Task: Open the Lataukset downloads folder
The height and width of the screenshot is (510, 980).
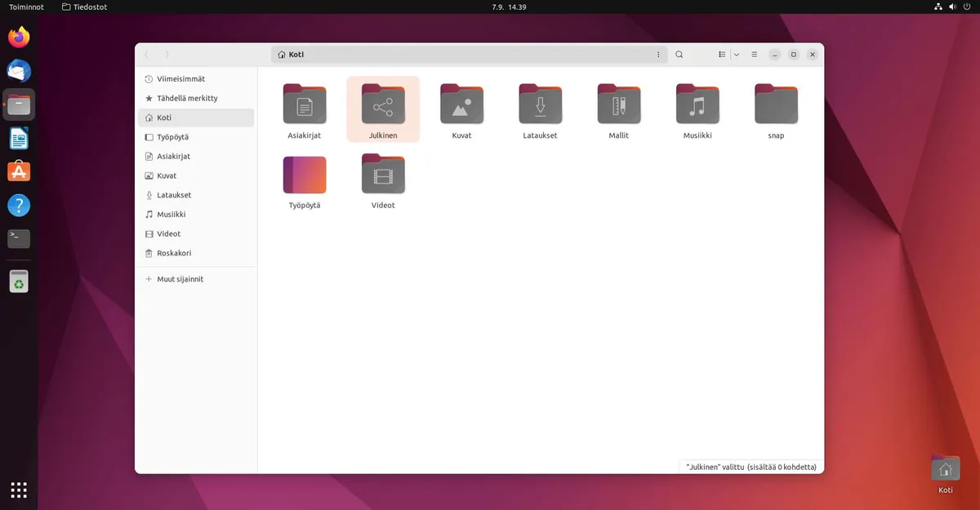Action: tap(540, 104)
